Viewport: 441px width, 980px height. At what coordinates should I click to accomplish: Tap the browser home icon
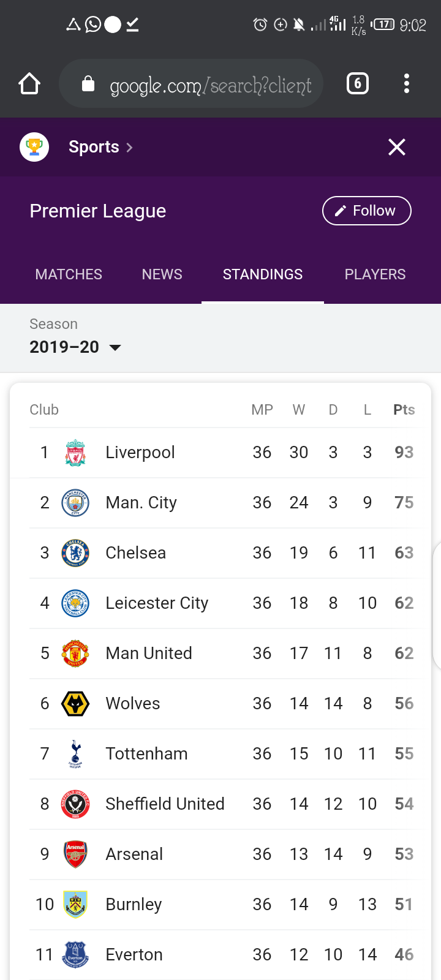29,84
